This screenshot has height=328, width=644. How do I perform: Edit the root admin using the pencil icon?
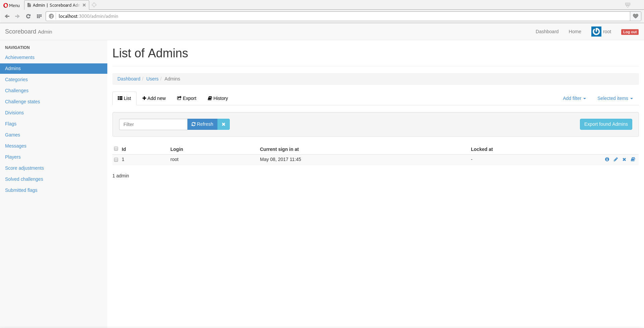pos(616,159)
